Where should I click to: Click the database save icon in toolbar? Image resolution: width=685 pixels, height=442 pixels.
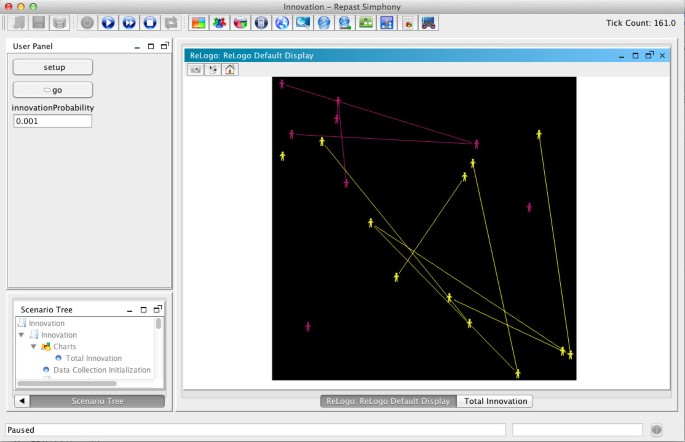(x=60, y=22)
